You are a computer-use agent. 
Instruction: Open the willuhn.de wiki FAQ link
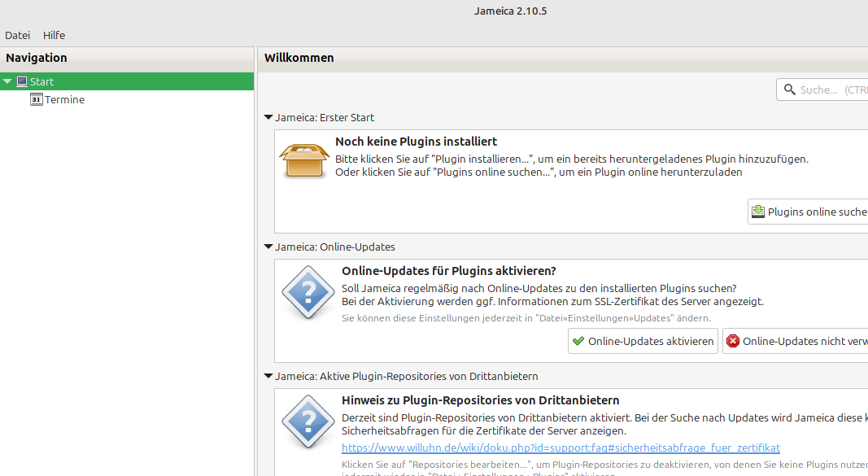(560, 448)
